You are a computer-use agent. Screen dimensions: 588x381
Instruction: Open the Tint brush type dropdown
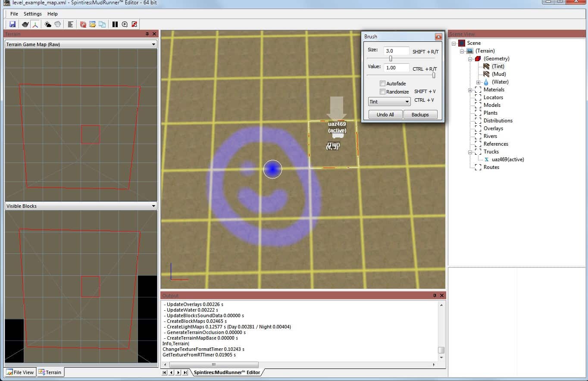point(389,102)
